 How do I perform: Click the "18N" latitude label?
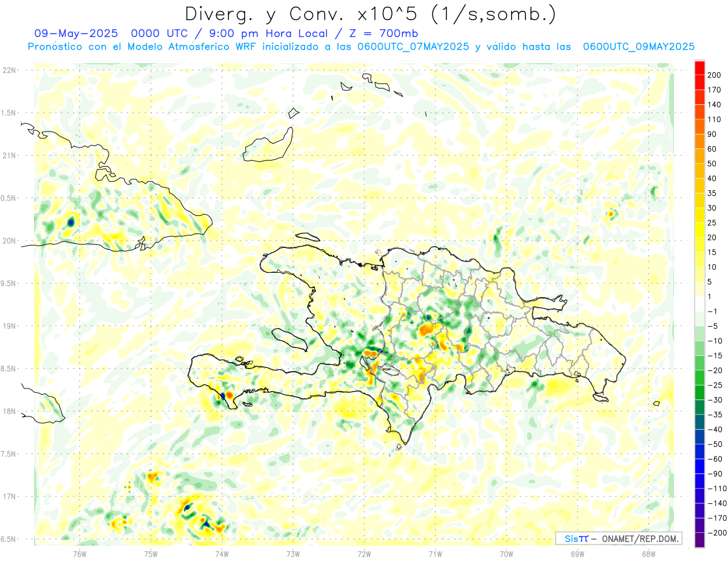click(8, 411)
